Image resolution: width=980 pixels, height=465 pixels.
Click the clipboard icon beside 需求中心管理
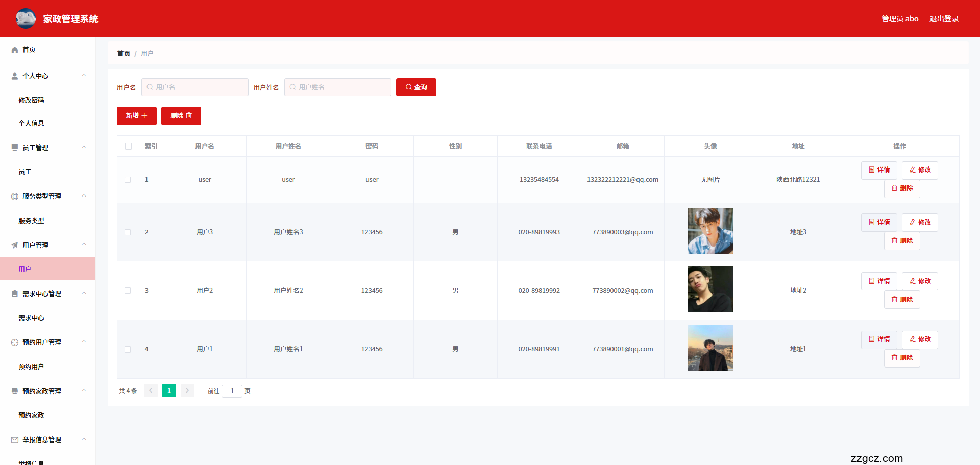click(x=15, y=294)
